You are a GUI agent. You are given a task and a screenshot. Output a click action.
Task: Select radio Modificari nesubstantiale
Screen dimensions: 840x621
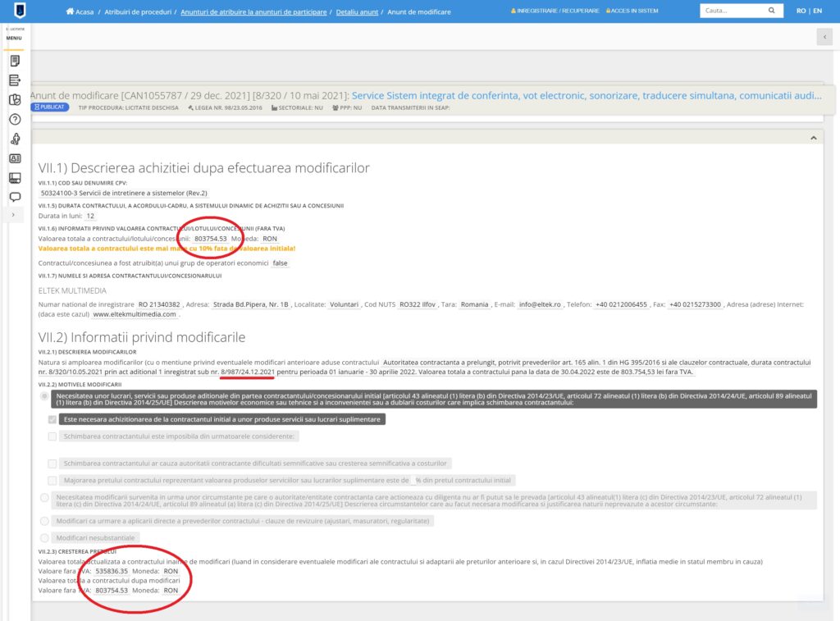pyautogui.click(x=44, y=538)
